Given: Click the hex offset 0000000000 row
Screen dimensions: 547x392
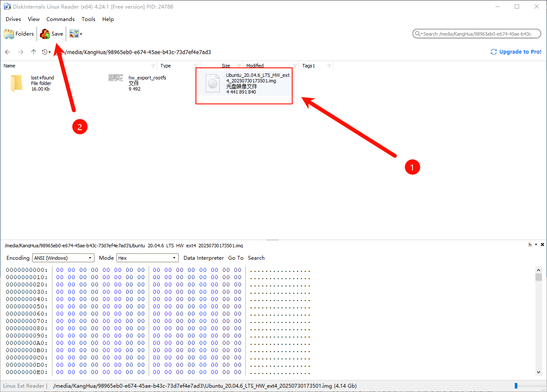Looking at the screenshot, I should click(158, 270).
